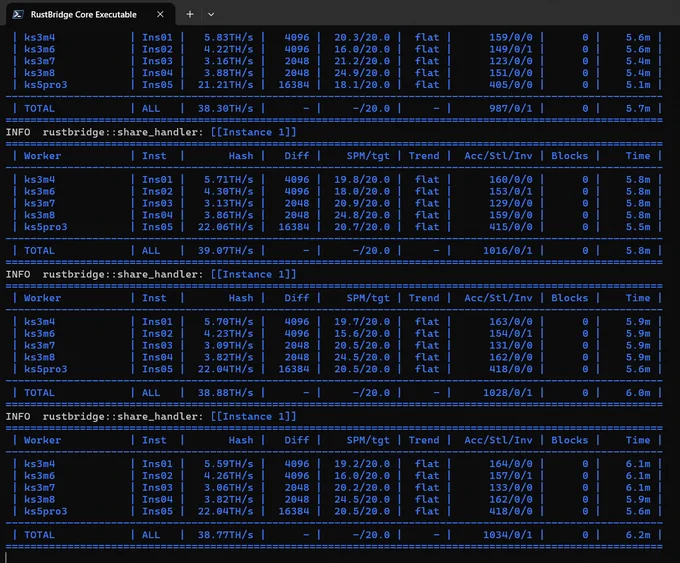Click the 6.0m total time
Screen dimensions: 680x563
tap(638, 393)
